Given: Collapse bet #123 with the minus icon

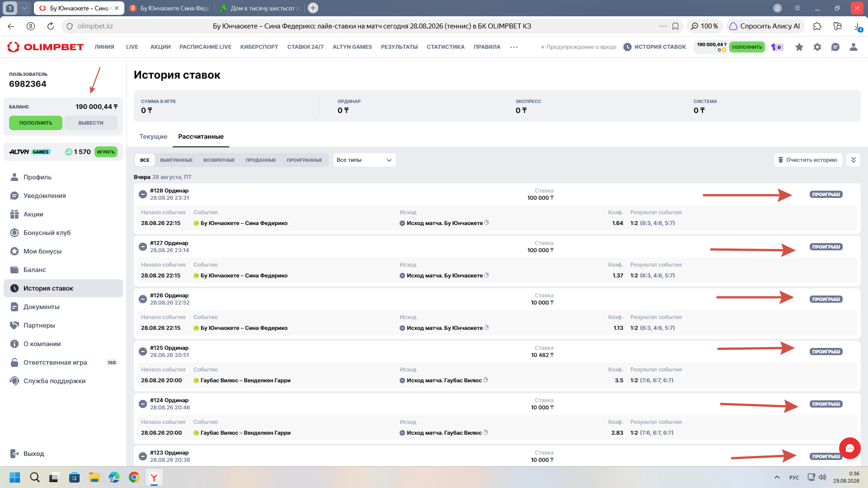Looking at the screenshot, I should (x=142, y=456).
